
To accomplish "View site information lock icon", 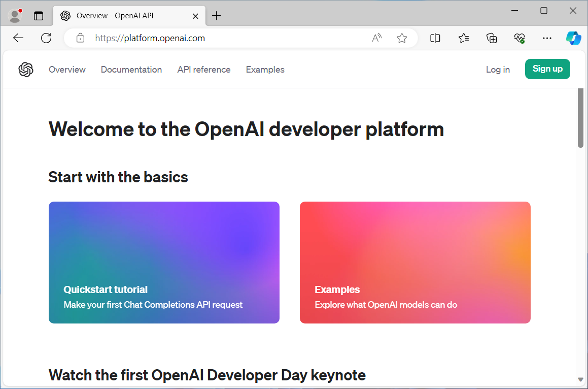I will tap(80, 38).
